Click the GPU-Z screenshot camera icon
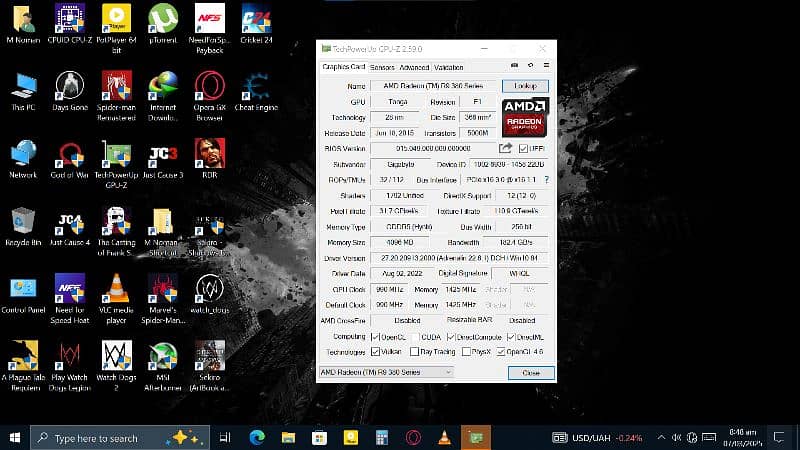This screenshot has height=450, width=800. [514, 66]
